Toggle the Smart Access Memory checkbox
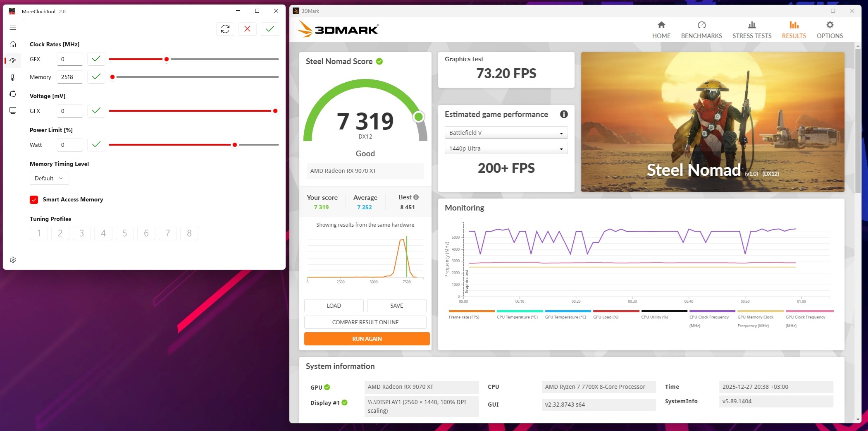 (x=34, y=199)
